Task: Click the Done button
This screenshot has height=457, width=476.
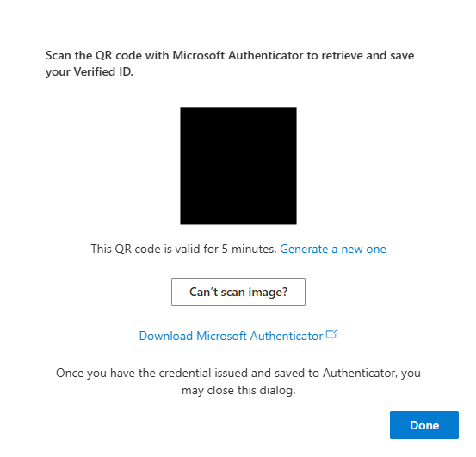Action: click(x=424, y=425)
